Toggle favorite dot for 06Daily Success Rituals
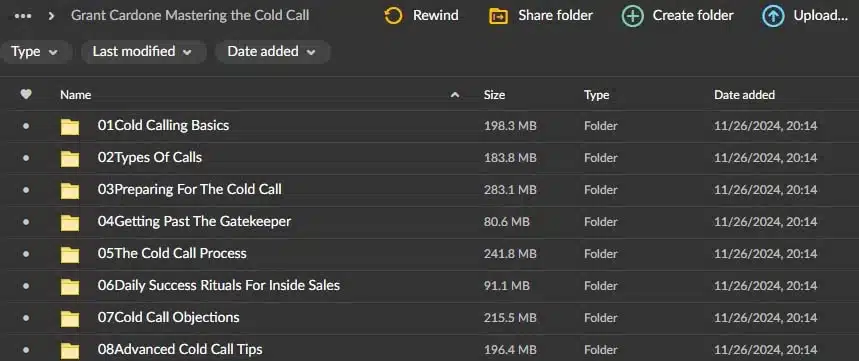This screenshot has height=361, width=859. point(26,285)
